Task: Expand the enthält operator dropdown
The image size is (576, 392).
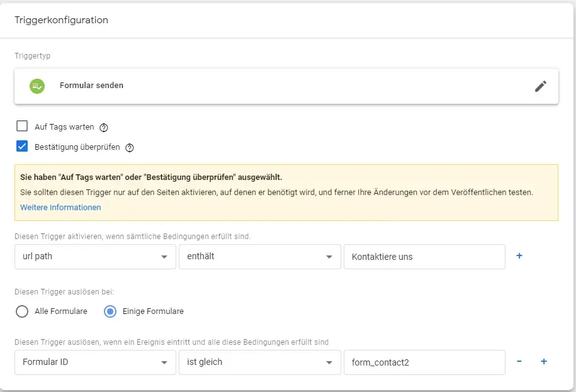Action: pos(259,257)
